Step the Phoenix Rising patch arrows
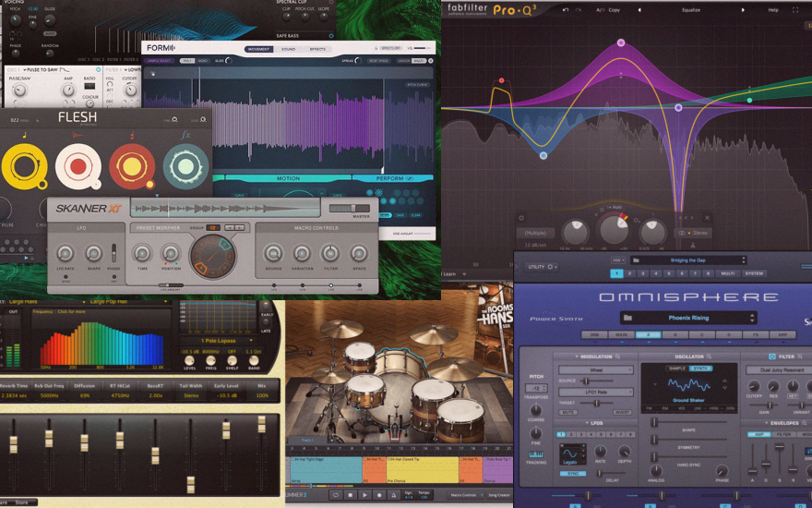812x508 pixels. click(x=752, y=318)
